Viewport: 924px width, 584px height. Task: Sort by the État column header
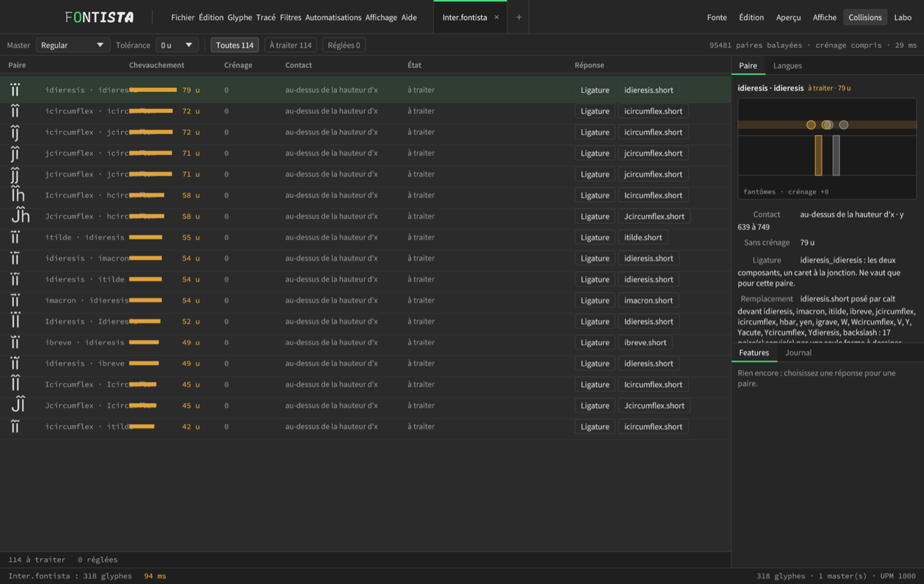tap(414, 65)
